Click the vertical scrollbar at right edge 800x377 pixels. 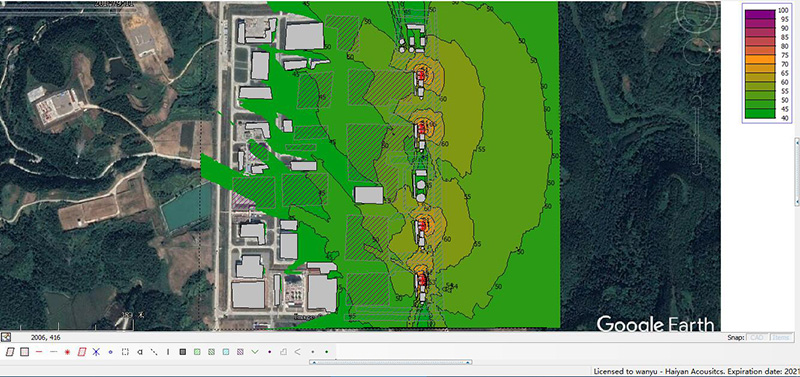[797, 171]
